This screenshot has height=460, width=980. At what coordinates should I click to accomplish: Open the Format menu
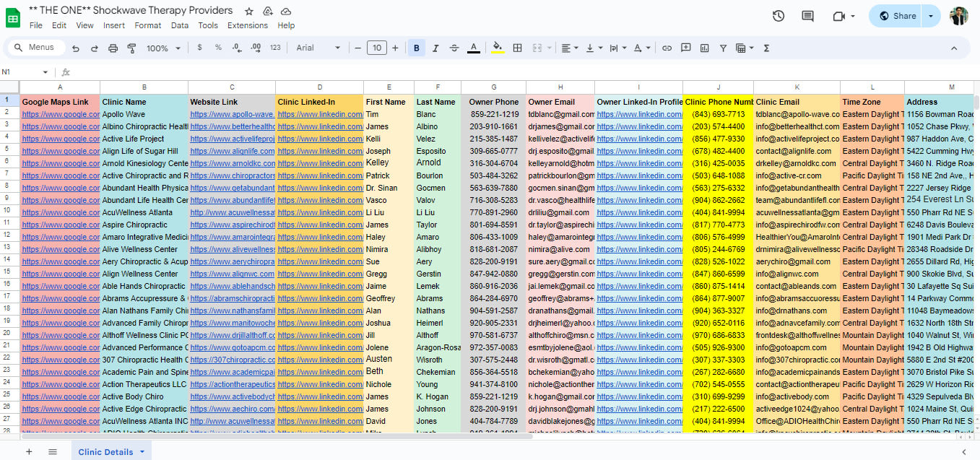click(x=148, y=25)
